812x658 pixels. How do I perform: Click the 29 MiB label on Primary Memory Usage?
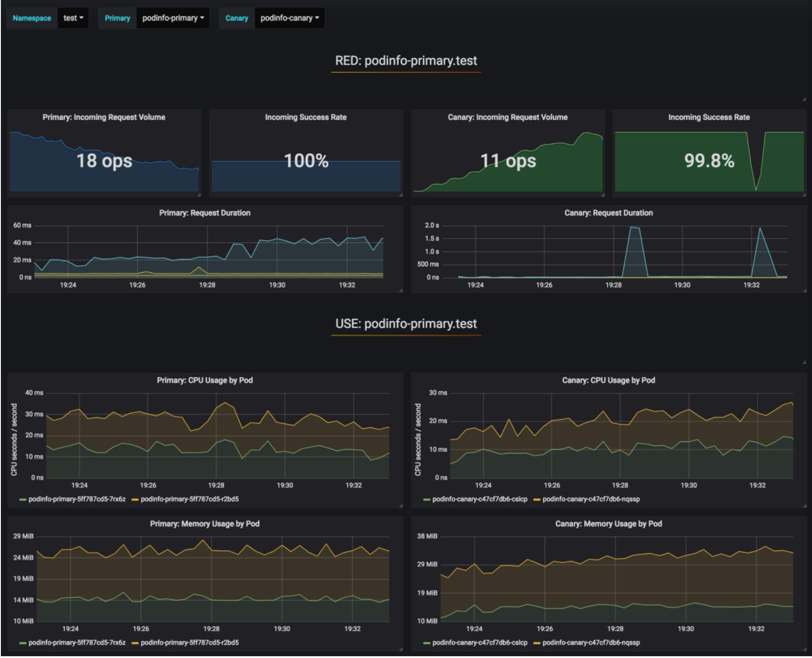23,537
